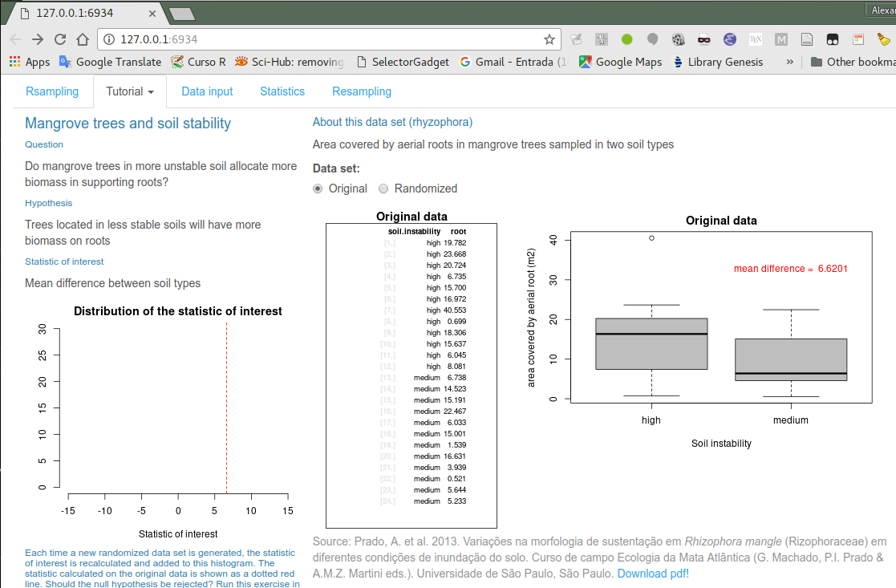Reload the page with refresh icon

point(60,39)
